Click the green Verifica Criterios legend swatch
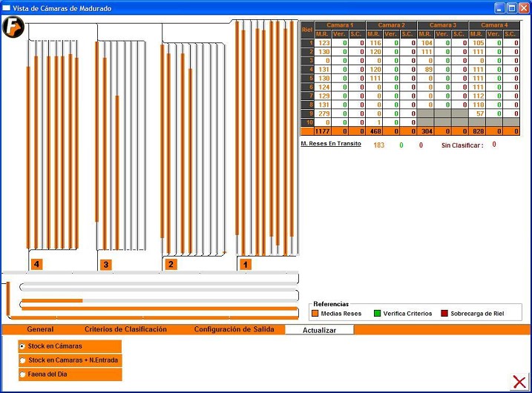 [x=376, y=314]
